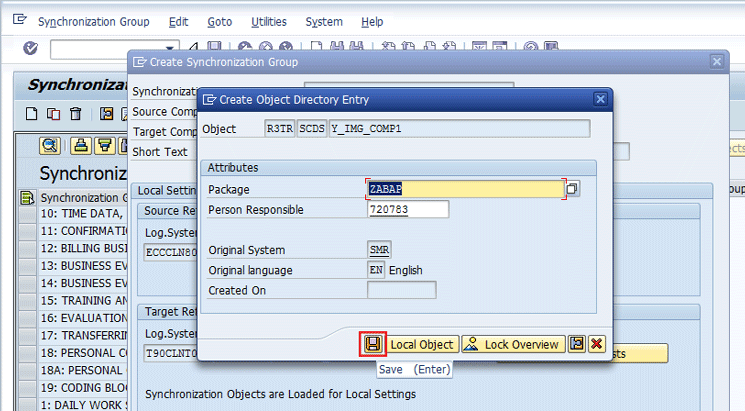The height and width of the screenshot is (411, 745).
Task: Open the Utilities menu
Action: click(268, 22)
